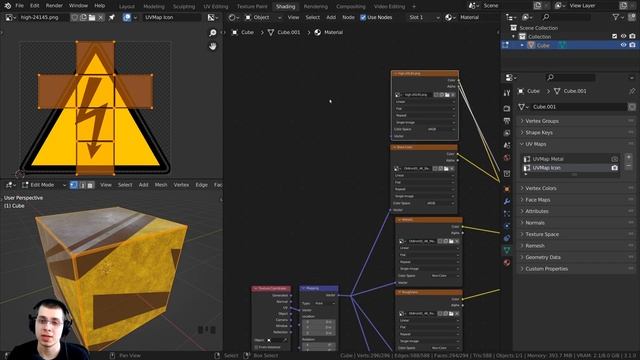Click the new image copy icon
The image size is (640, 360).
click(83, 18)
